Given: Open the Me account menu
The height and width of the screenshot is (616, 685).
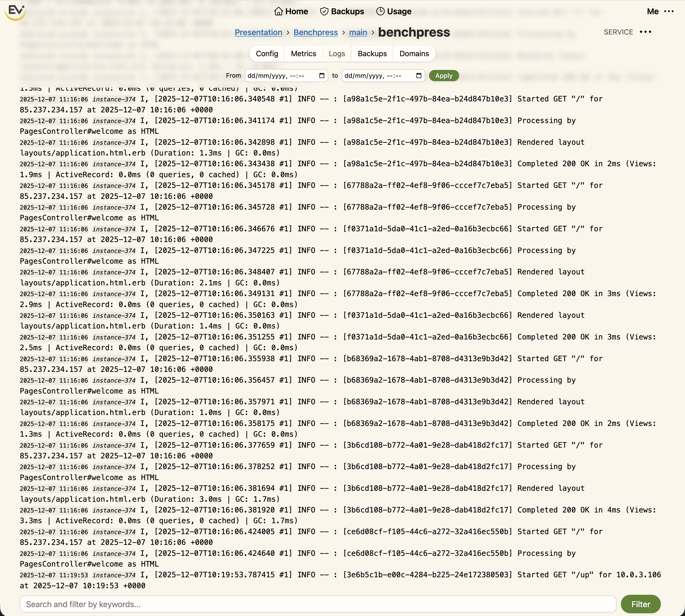Looking at the screenshot, I should 652,11.
